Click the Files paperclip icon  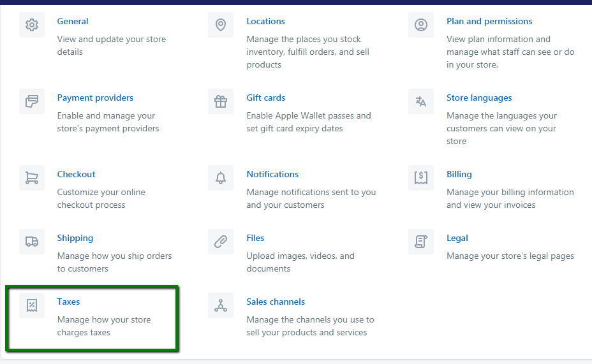pyautogui.click(x=221, y=242)
